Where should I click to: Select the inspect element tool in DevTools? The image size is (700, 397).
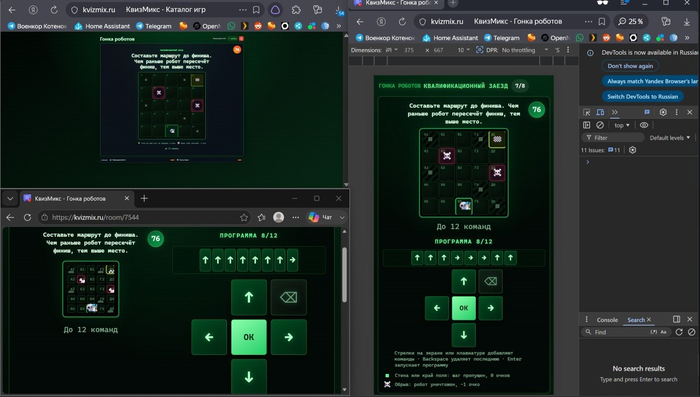[587, 112]
